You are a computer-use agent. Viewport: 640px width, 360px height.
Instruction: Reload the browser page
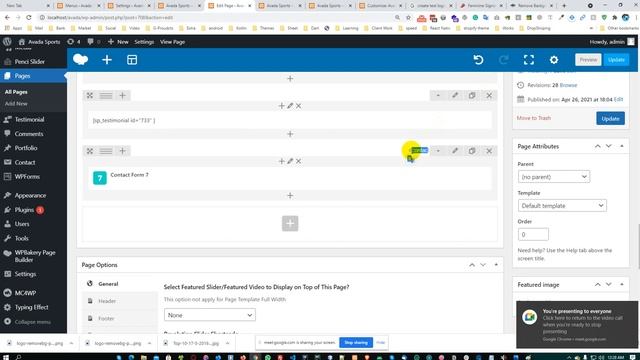click(29, 18)
